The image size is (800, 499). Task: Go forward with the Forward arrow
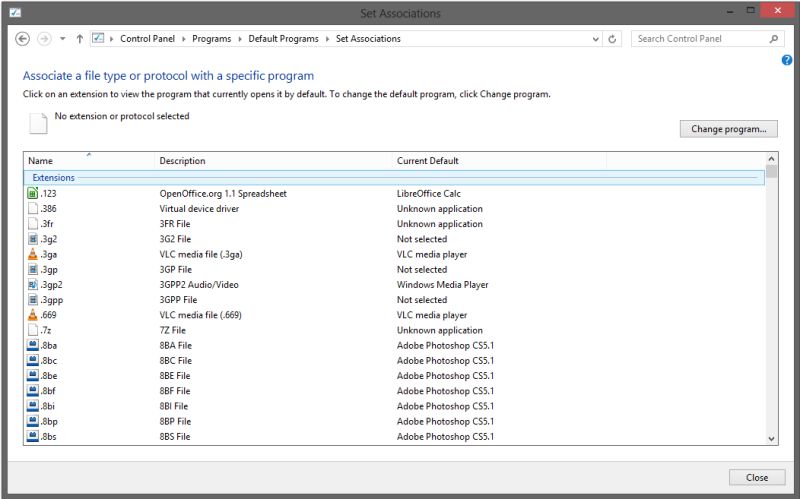tap(44, 39)
